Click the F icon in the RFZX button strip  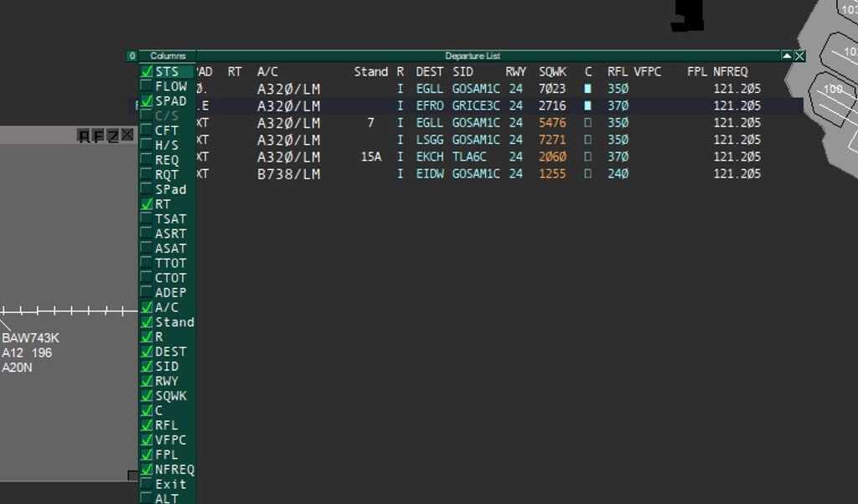click(98, 136)
